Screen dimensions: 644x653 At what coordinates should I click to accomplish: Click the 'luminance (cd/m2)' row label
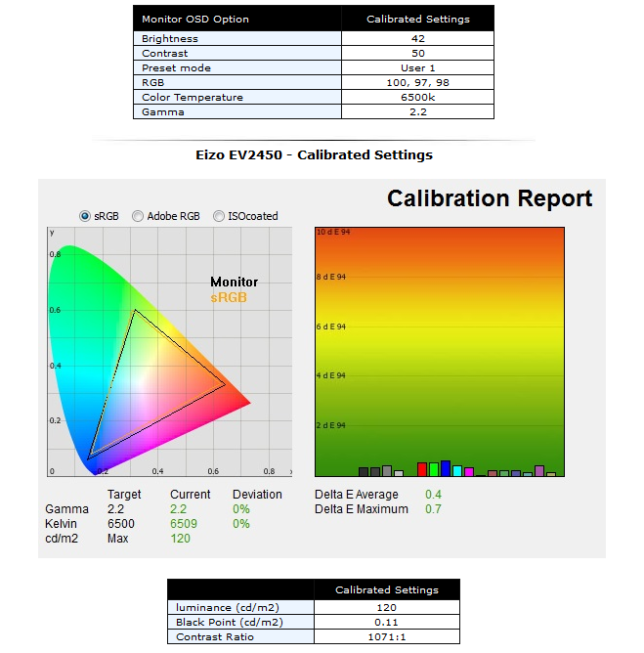tap(228, 608)
